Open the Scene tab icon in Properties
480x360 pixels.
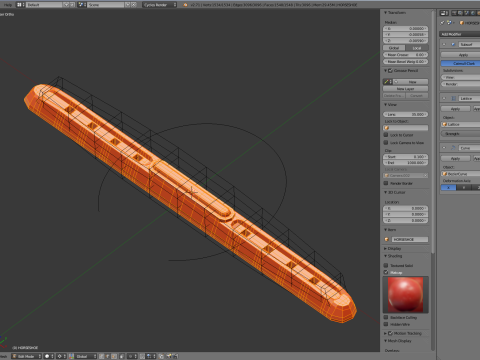(467, 13)
